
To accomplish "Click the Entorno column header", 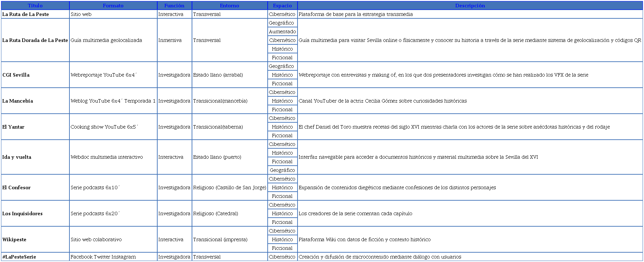I will (x=229, y=6).
